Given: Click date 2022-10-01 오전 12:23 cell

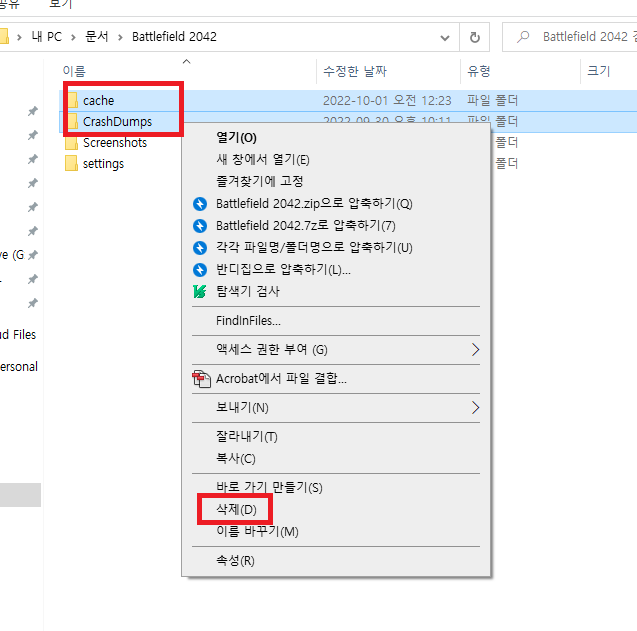Looking at the screenshot, I should click(x=387, y=100).
